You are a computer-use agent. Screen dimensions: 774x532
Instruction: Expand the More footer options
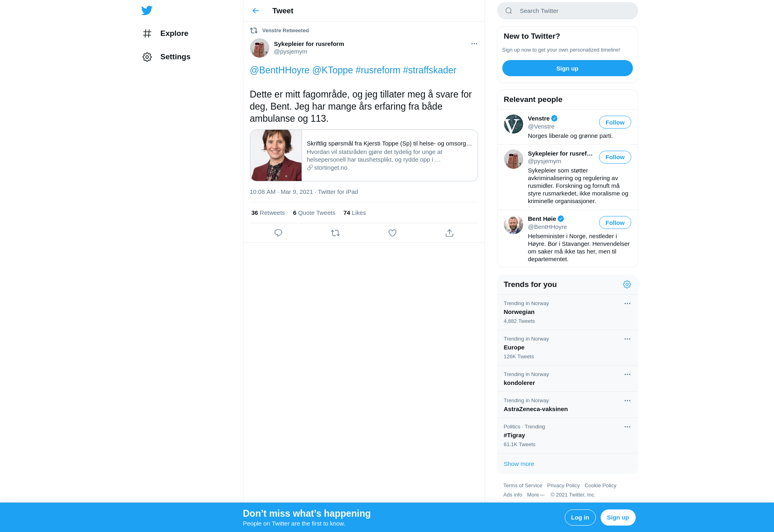536,495
